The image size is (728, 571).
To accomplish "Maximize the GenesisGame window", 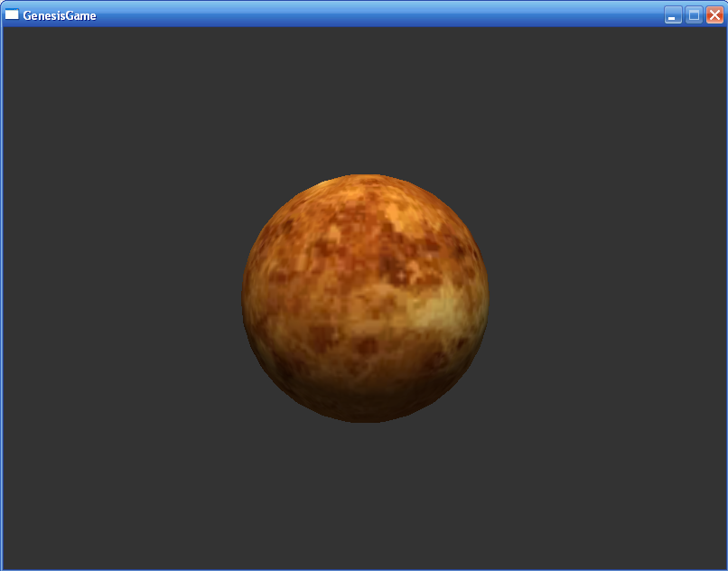I will (x=694, y=15).
